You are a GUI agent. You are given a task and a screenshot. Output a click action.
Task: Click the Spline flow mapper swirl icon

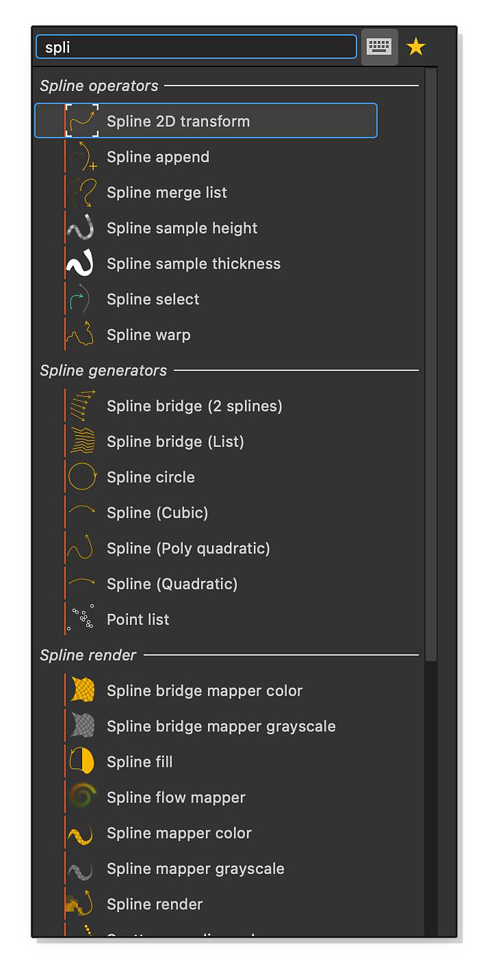pos(81,797)
